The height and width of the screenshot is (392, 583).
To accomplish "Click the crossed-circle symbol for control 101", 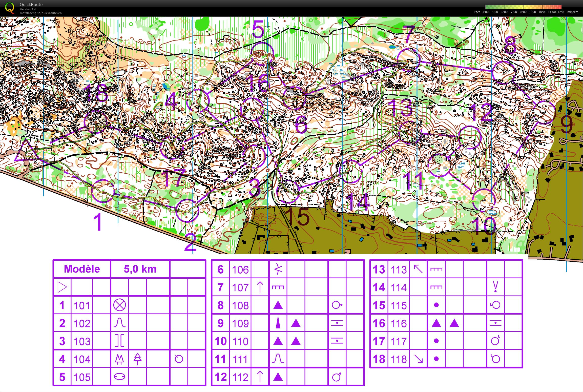I will pyautogui.click(x=119, y=305).
